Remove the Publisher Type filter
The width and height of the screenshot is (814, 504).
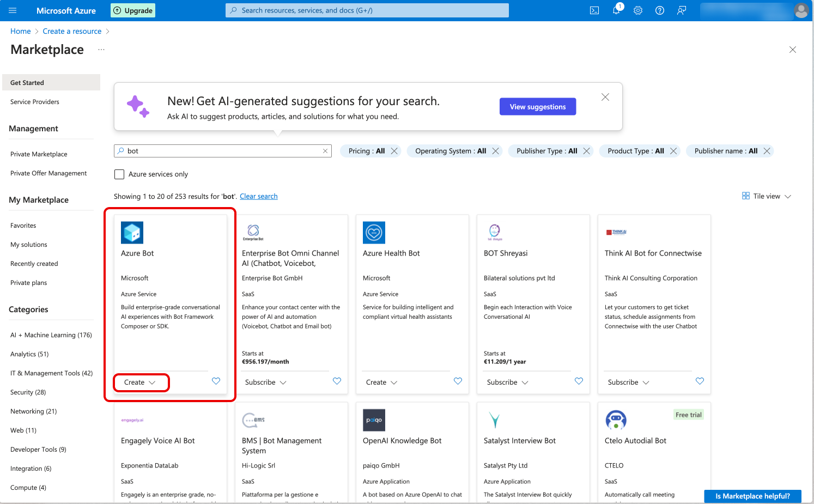[586, 151]
